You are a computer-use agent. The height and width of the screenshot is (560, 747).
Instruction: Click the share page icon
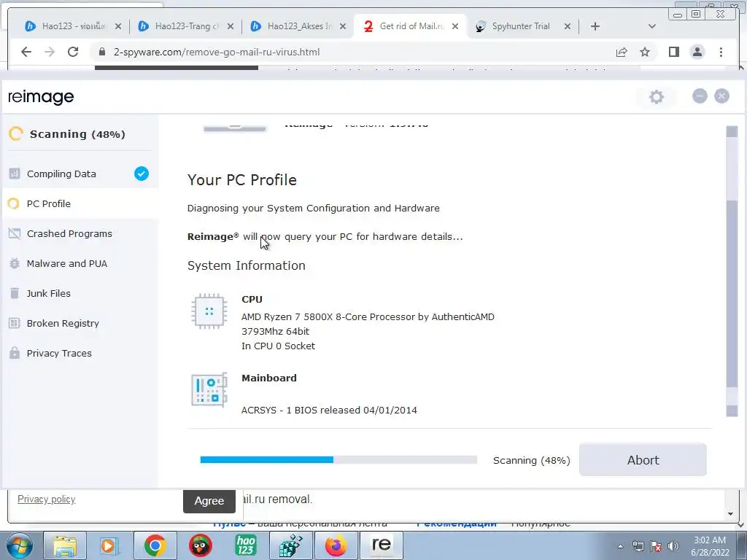[x=622, y=52]
